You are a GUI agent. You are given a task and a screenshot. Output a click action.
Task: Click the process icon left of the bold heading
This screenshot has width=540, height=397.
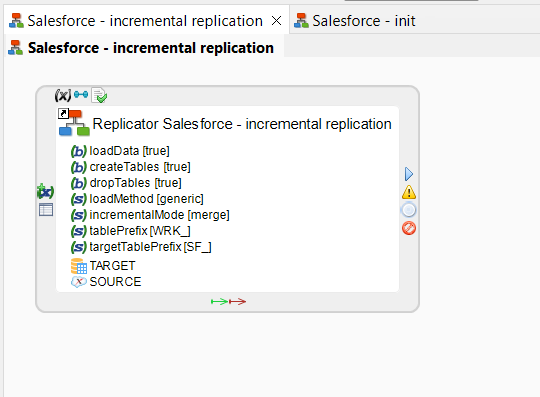pyautogui.click(x=15, y=48)
